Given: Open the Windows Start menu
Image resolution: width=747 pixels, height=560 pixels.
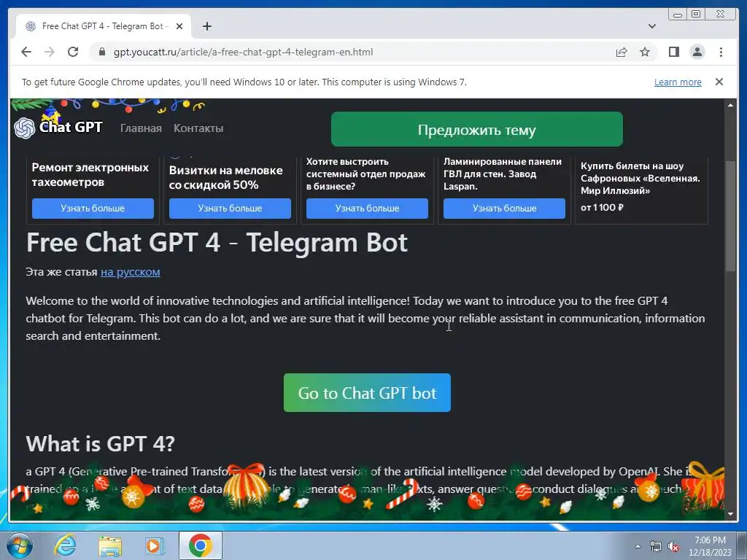Looking at the screenshot, I should pos(20,545).
